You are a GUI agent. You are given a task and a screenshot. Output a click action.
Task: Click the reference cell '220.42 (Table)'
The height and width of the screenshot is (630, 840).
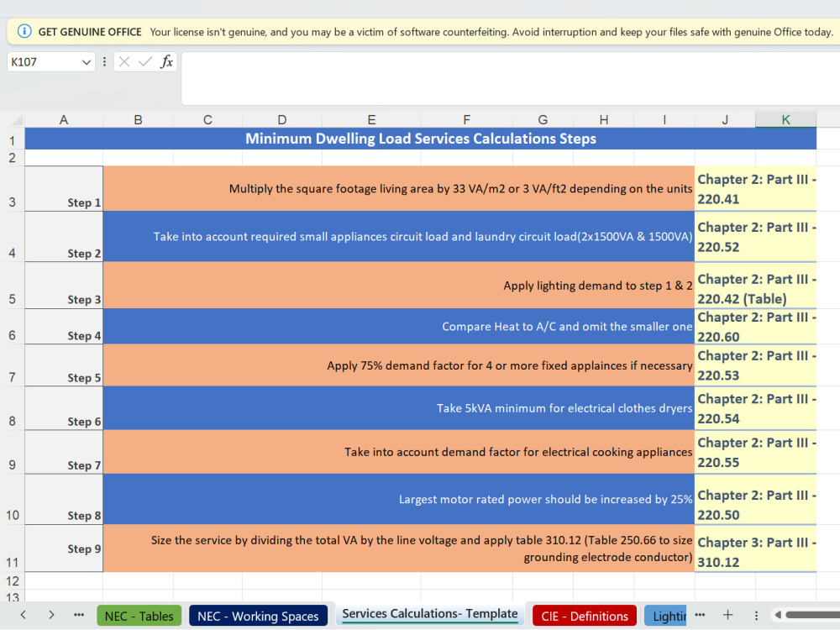pyautogui.click(x=755, y=285)
